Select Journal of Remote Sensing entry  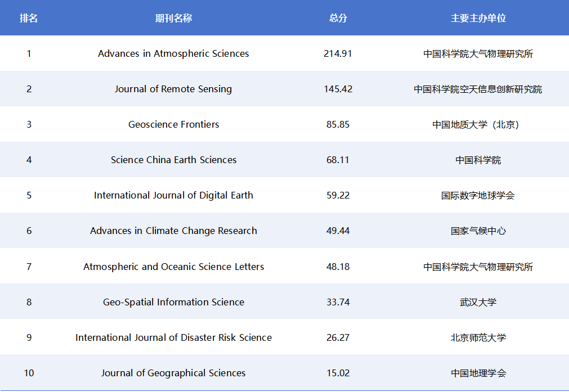click(x=173, y=89)
